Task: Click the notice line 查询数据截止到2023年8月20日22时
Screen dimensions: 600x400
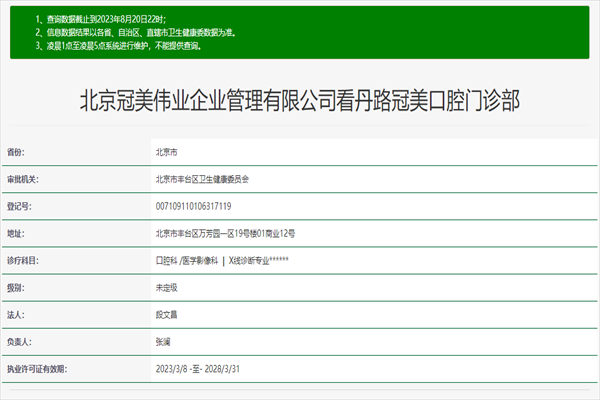Action: 101,19
